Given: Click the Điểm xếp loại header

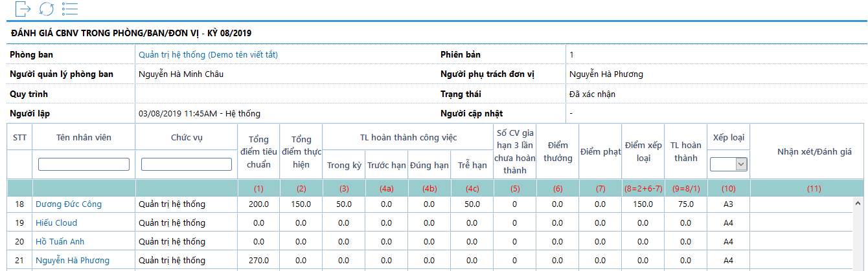Looking at the screenshot, I should [x=643, y=152].
